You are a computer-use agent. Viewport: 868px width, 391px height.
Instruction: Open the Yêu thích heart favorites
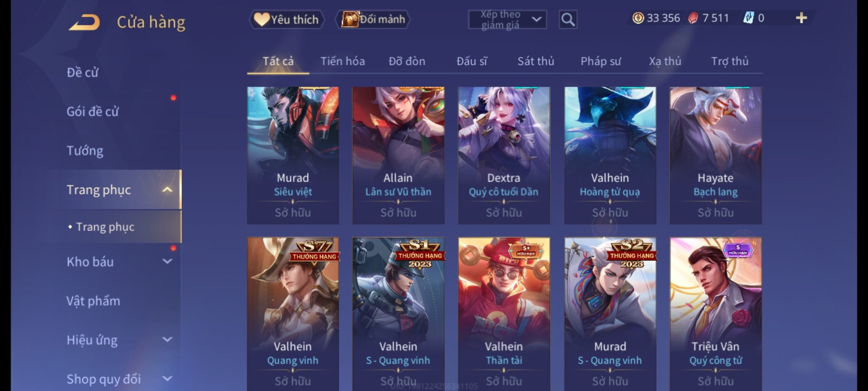coord(286,20)
